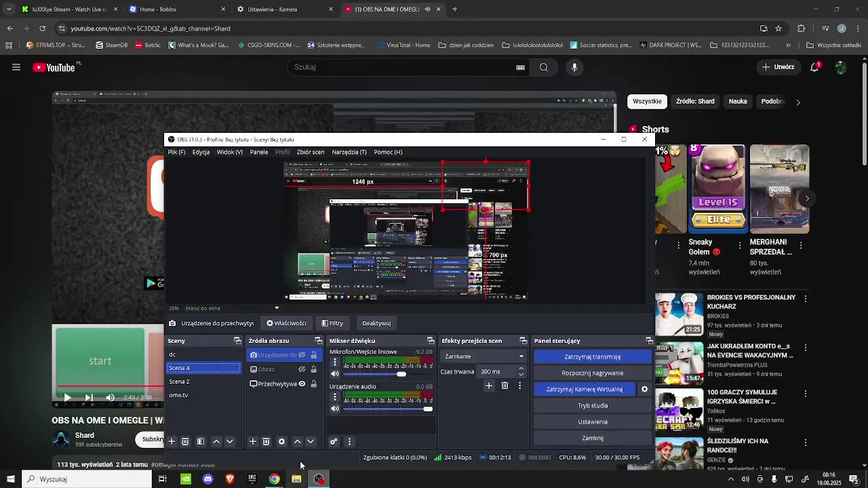Toggle visibility of Urządzenie do source
Image resolution: width=868 pixels, height=488 pixels.
[302, 354]
